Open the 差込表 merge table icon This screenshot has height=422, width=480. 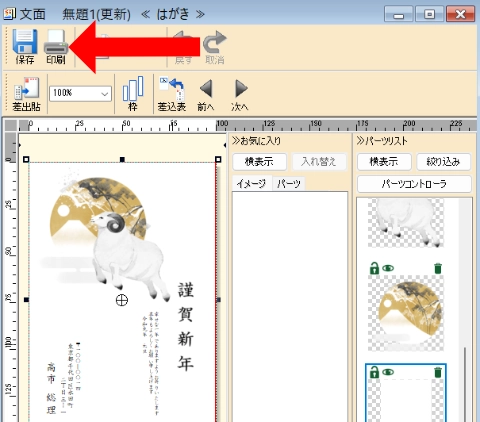tap(172, 88)
